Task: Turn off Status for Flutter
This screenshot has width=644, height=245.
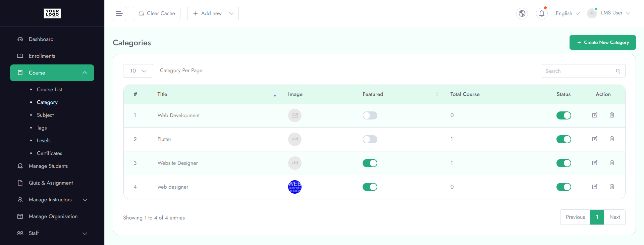Action: 564,139
